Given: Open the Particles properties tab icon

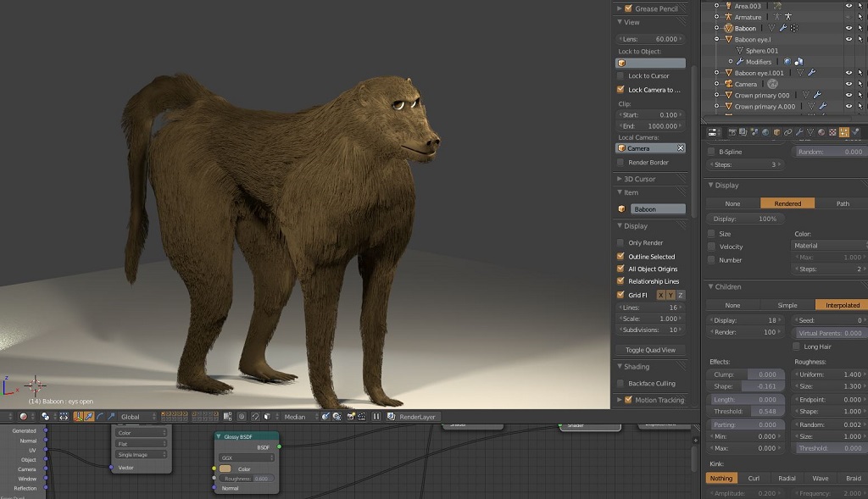Looking at the screenshot, I should [844, 132].
